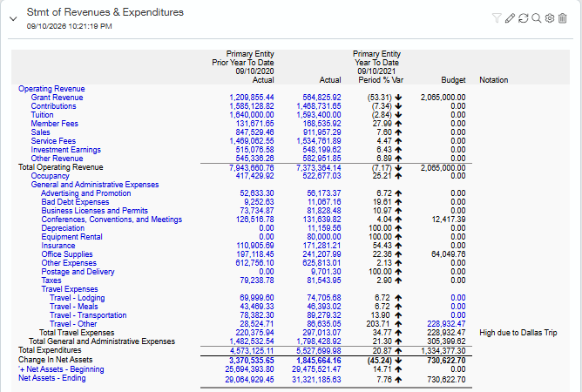
Task: Click Total Travel Expenses row label
Action: point(77,333)
